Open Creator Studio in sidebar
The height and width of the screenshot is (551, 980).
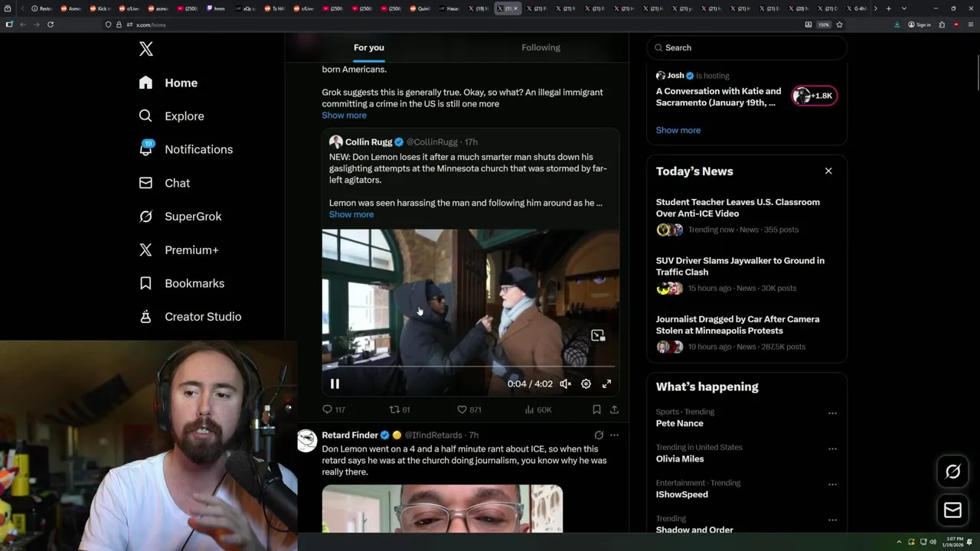click(x=191, y=317)
